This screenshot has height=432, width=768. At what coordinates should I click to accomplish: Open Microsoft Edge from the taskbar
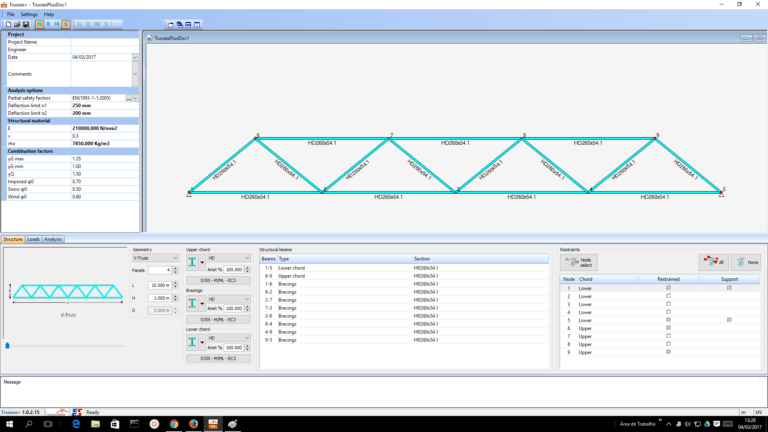[x=76, y=424]
